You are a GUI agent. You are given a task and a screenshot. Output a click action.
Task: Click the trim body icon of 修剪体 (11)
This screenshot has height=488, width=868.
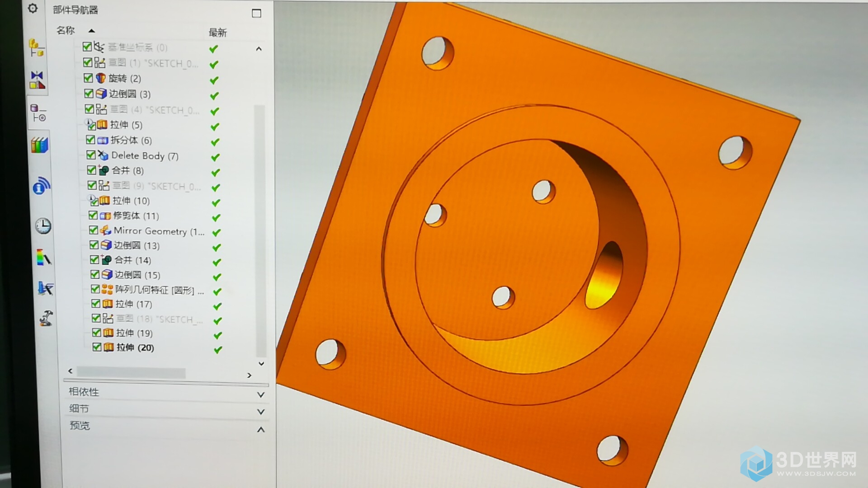pyautogui.click(x=105, y=216)
